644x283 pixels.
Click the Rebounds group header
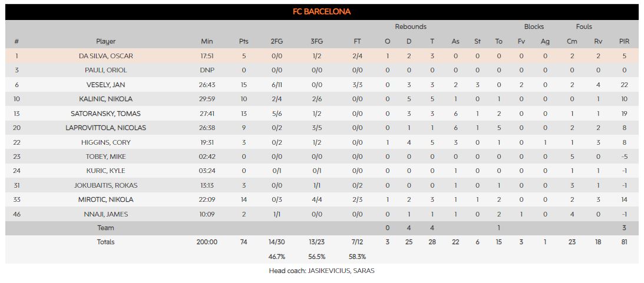tap(411, 26)
